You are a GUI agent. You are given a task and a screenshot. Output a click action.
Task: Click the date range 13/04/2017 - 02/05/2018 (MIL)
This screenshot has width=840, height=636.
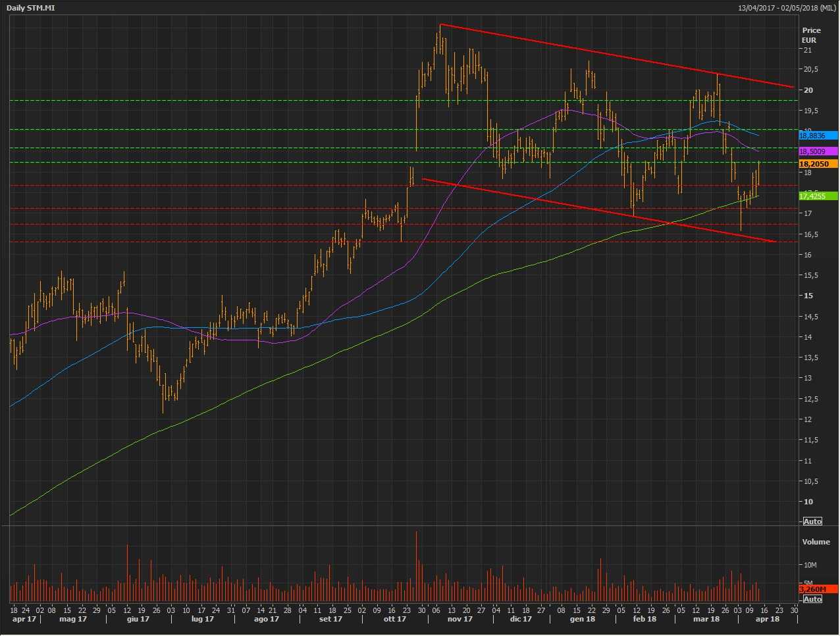(787, 8)
